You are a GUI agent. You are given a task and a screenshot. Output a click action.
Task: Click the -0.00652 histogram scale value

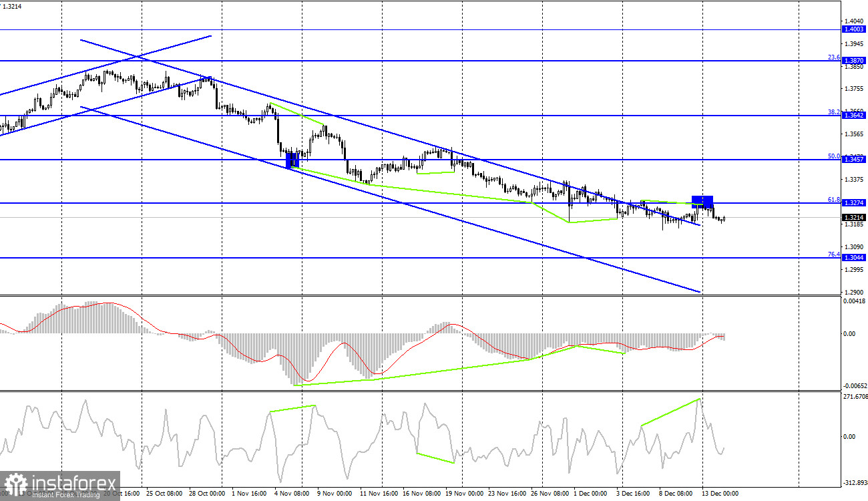click(x=855, y=386)
